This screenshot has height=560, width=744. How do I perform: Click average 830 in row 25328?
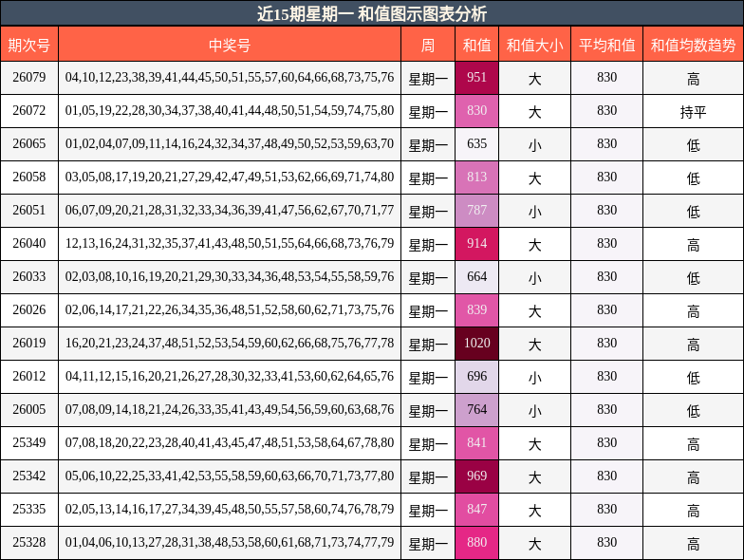607,543
